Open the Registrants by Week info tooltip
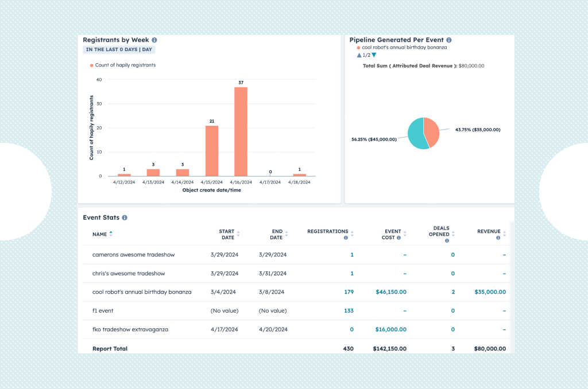 pyautogui.click(x=154, y=40)
